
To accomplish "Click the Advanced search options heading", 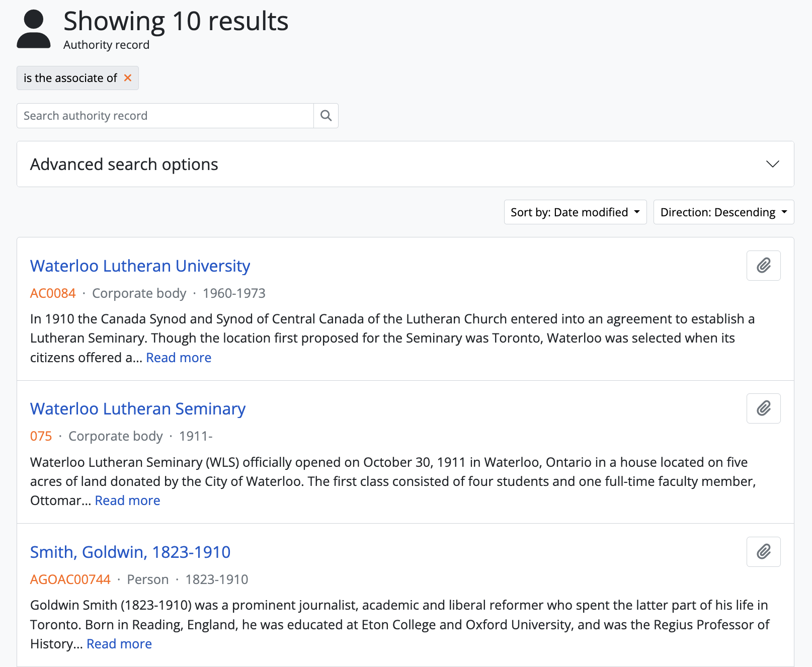I will (124, 164).
